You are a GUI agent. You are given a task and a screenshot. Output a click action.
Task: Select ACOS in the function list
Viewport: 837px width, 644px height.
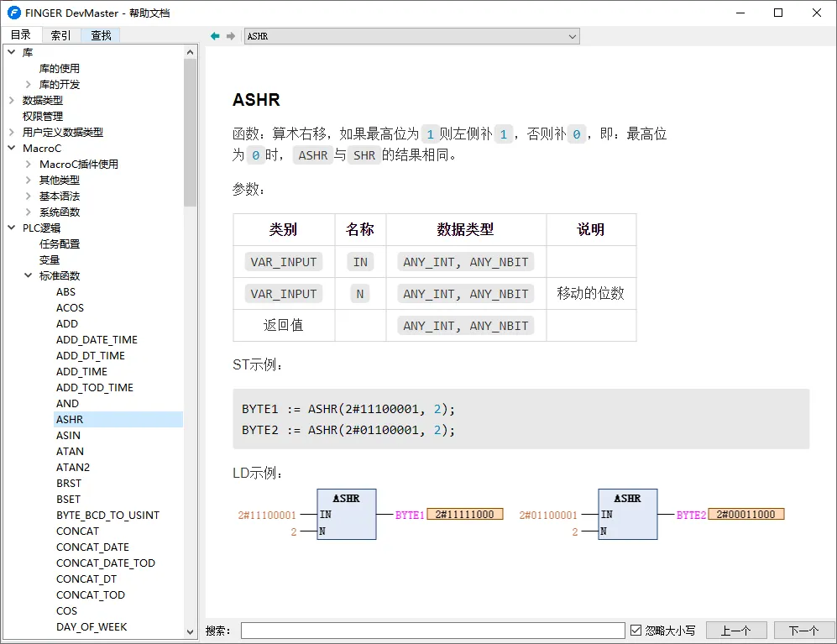click(70, 307)
